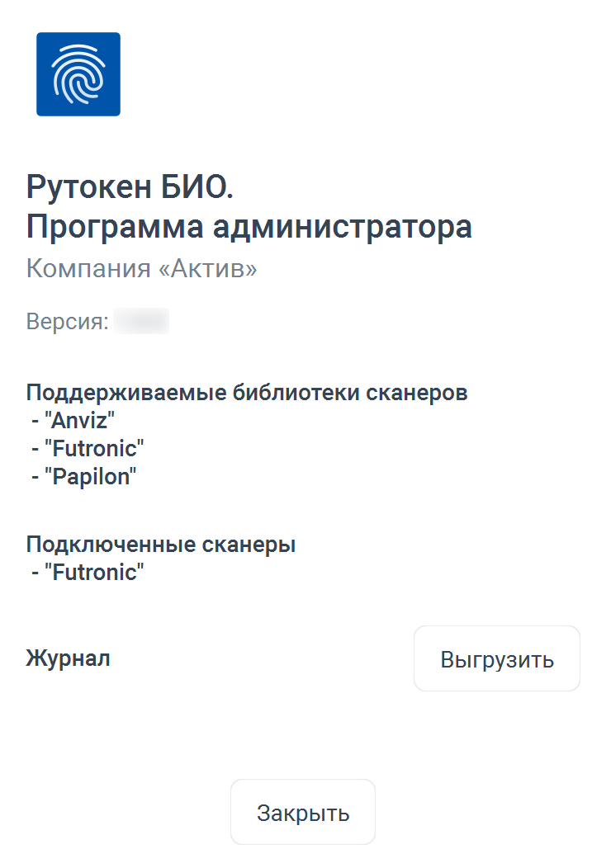The width and height of the screenshot is (611, 868).
Task: Select the "Anviz" scanner library entry
Action: [x=73, y=420]
